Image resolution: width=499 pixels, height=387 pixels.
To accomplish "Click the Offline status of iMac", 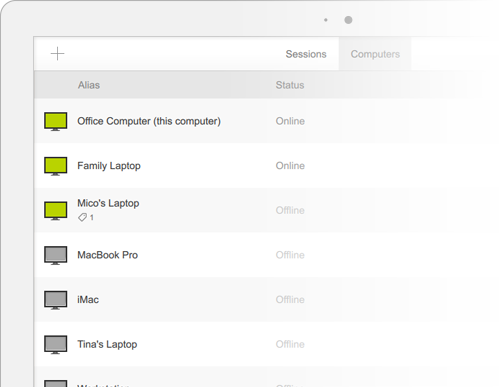I will [290, 300].
